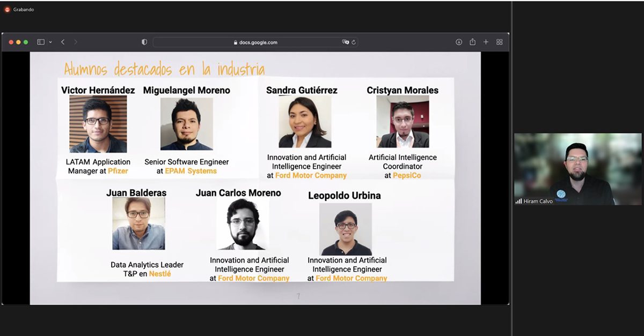Click the slide page number 7
The height and width of the screenshot is (336, 644).
click(x=298, y=296)
